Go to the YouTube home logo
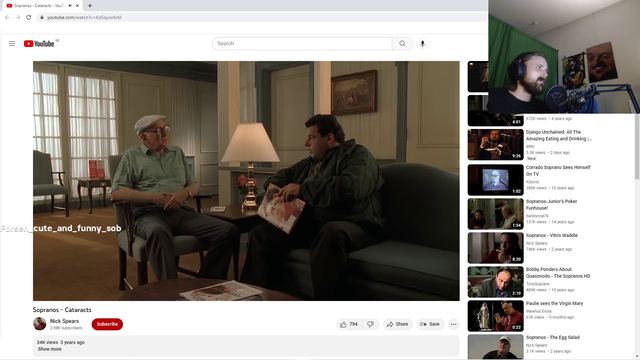 [x=39, y=44]
